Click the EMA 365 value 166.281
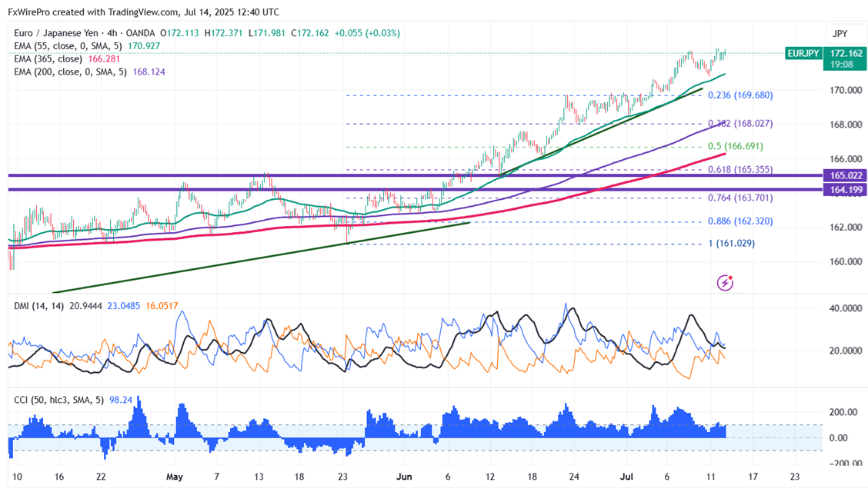 104,58
